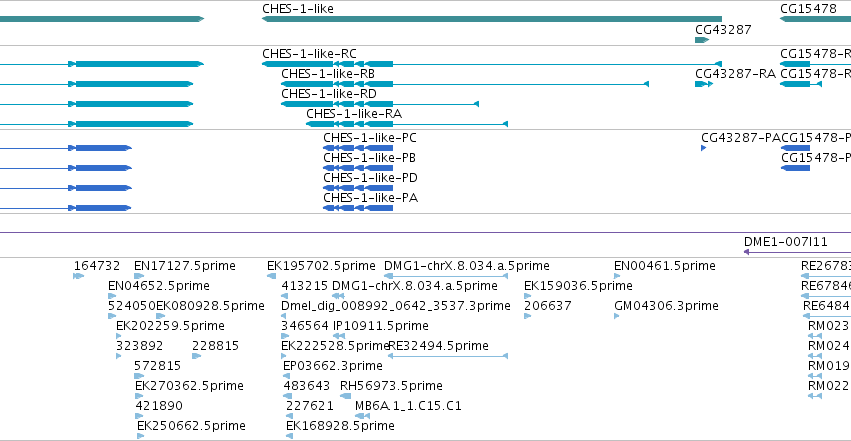Click the GM04306.3prime marker
851x441 pixels.
point(617,316)
